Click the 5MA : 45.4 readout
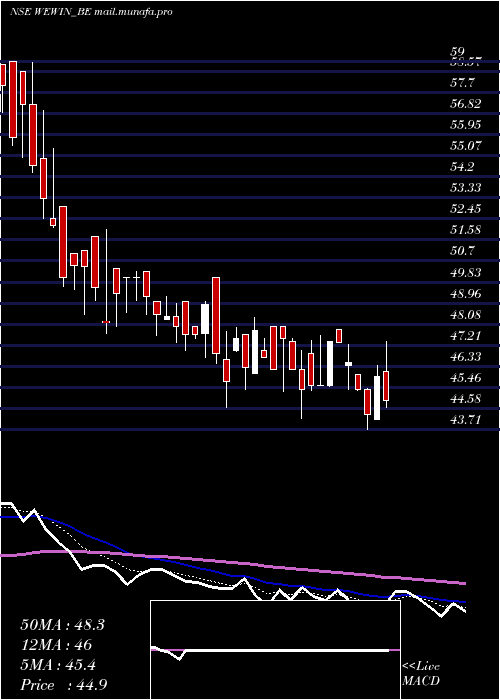The width and height of the screenshot is (500, 700). click(x=58, y=665)
